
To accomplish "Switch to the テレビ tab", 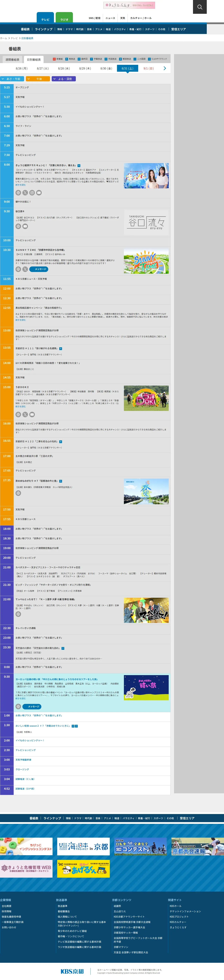I will coord(45,18).
